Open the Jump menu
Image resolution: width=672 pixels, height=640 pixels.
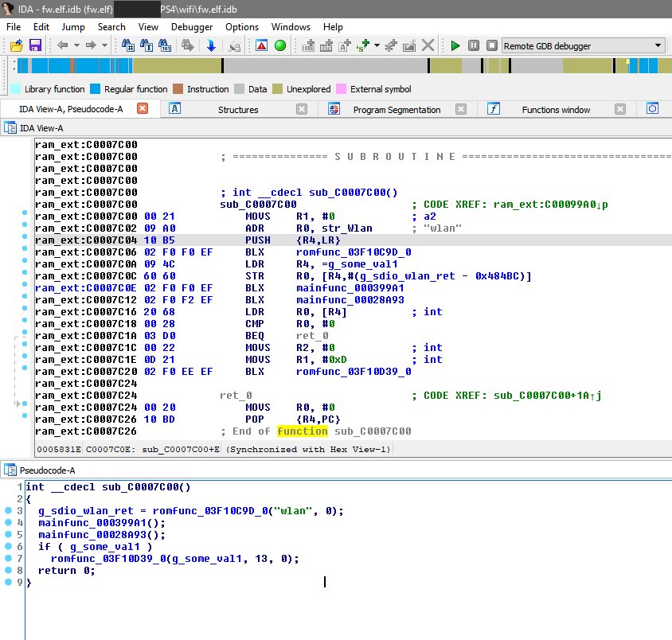tap(73, 26)
